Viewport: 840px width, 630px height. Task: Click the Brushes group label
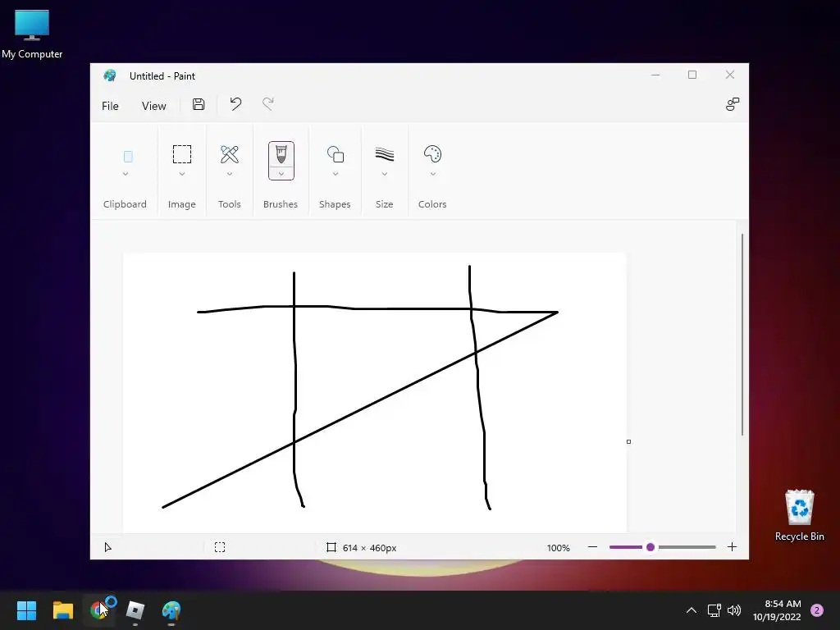pos(281,204)
